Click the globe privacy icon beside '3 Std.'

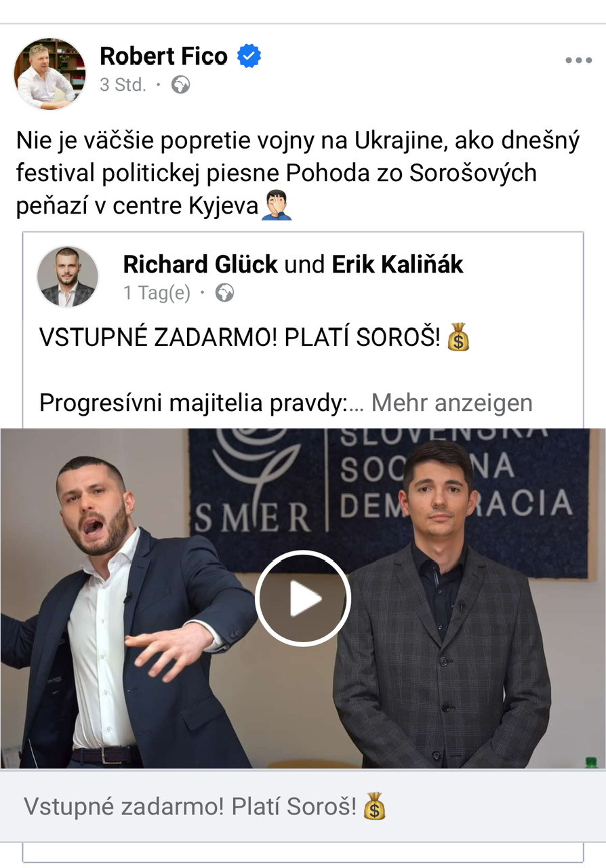click(180, 85)
